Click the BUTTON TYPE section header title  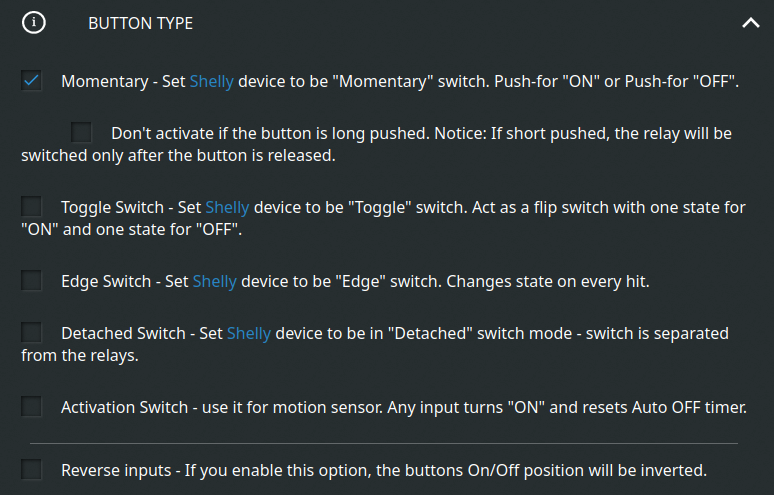tap(140, 23)
